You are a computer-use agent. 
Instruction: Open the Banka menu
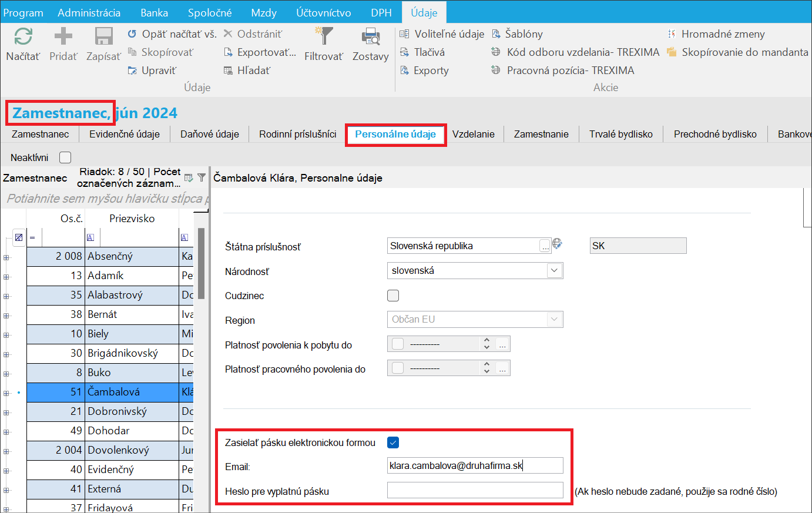pos(155,12)
